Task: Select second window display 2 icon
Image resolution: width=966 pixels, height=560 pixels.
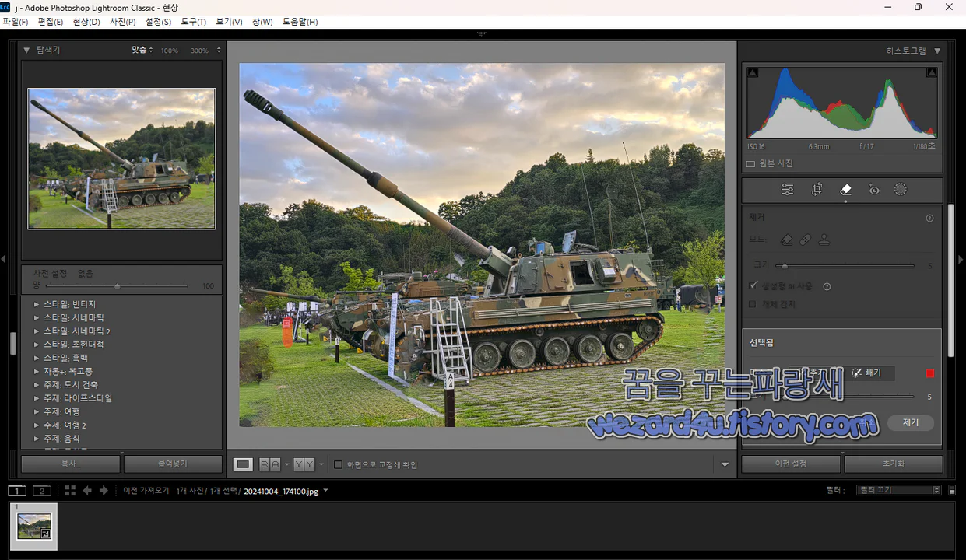Action: tap(42, 491)
